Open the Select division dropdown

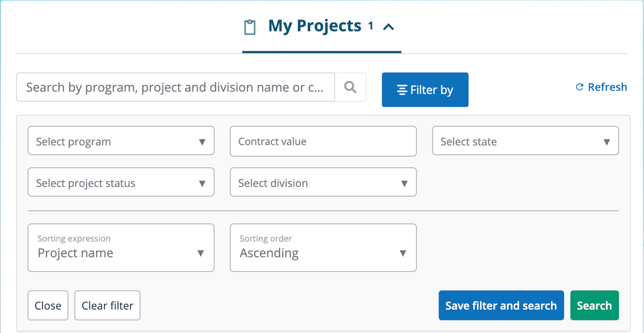[x=323, y=182]
